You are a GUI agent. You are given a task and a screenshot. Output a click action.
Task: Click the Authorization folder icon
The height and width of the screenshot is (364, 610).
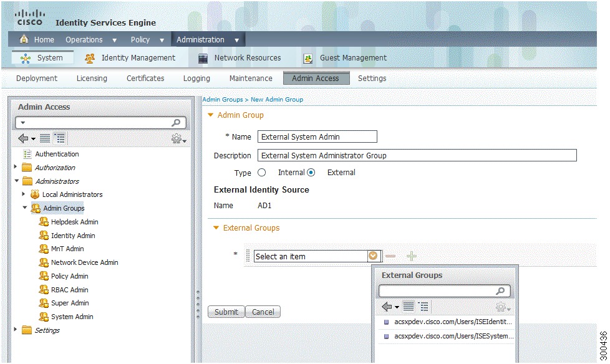coord(27,168)
